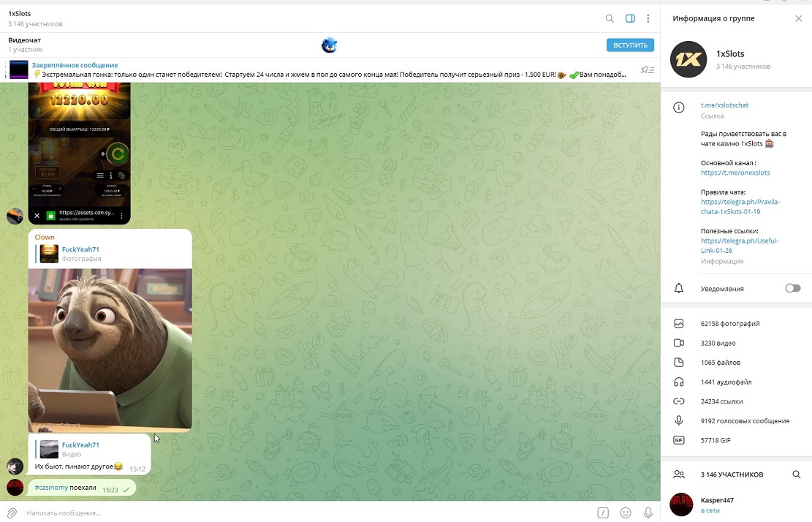Click the GIF icon in shared media
The width and height of the screenshot is (812, 522).
pyautogui.click(x=678, y=440)
